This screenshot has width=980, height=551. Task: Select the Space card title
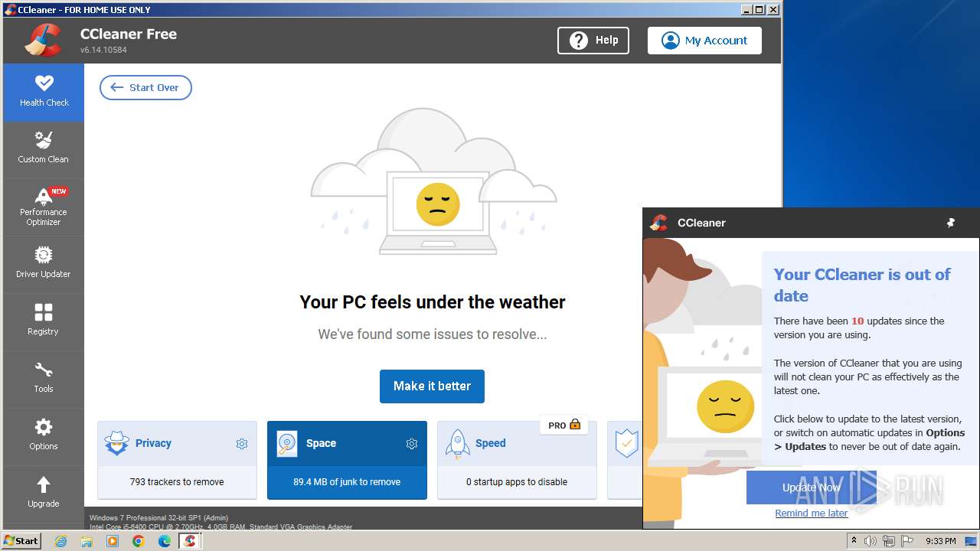coord(321,443)
